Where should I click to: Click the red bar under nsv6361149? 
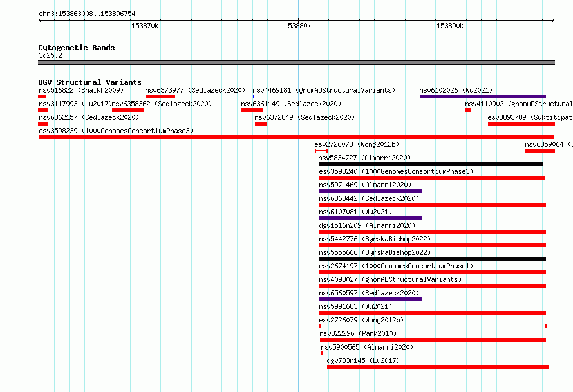(252, 110)
